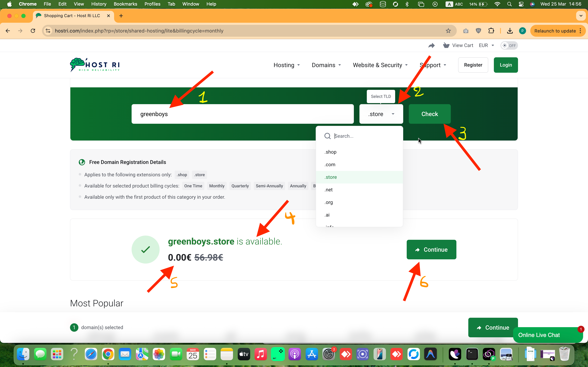This screenshot has height=367, width=588.
Task: Click the View Cart basket icon
Action: (x=446, y=45)
